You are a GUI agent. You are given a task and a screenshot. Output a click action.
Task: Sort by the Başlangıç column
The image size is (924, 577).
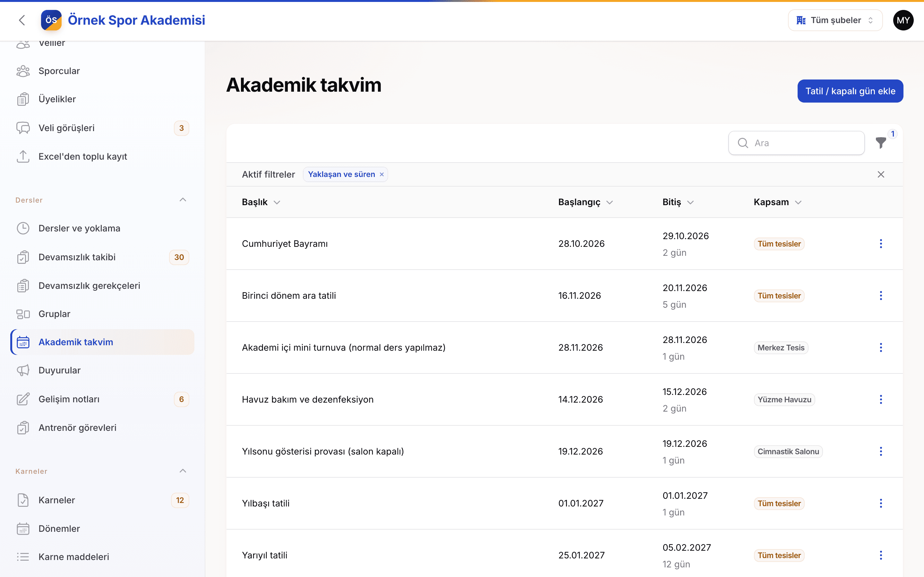click(x=585, y=202)
